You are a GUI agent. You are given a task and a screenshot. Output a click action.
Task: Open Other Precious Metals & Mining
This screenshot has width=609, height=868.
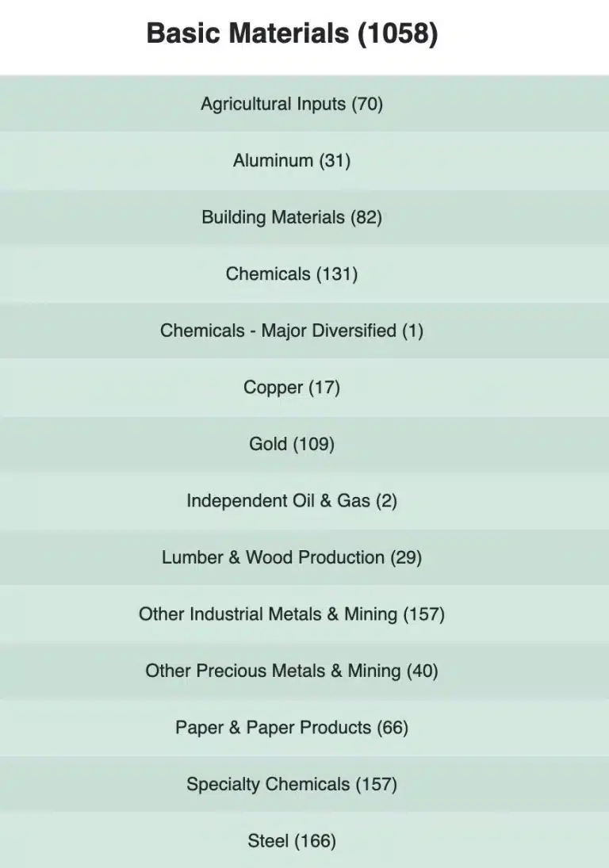pos(291,671)
